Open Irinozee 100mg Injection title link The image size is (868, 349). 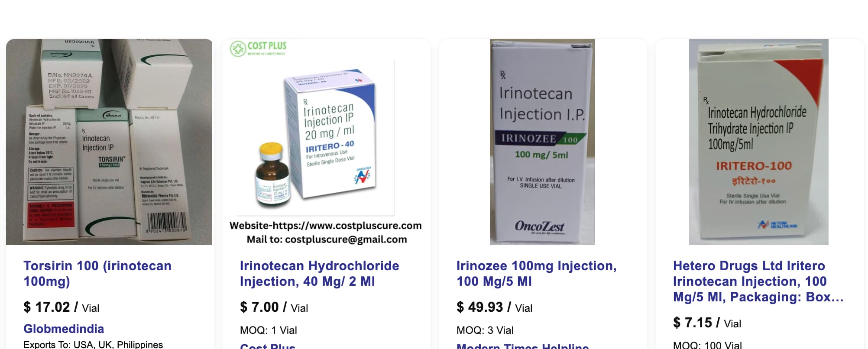tap(537, 274)
